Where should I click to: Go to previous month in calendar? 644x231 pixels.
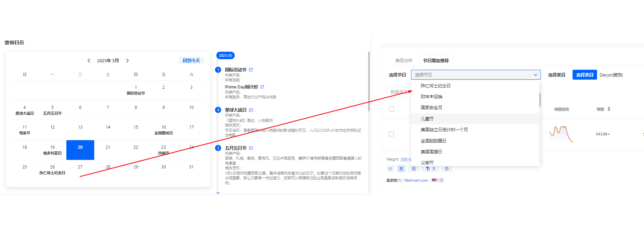[x=89, y=61]
